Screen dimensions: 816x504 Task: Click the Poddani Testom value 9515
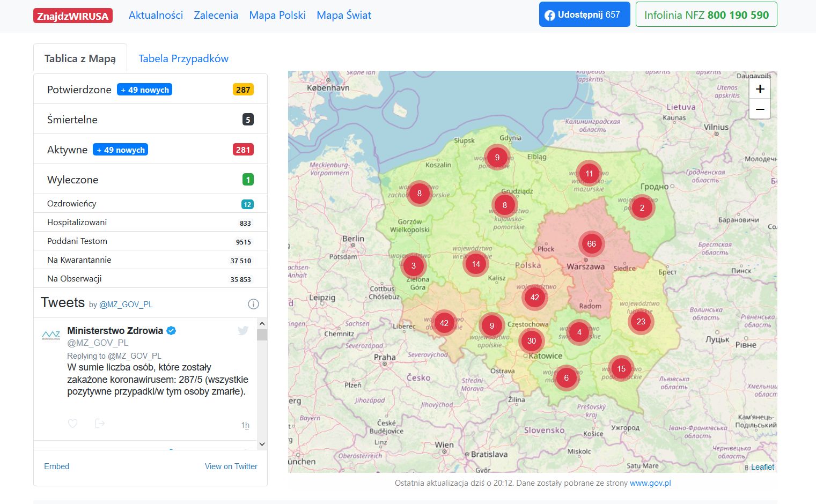coord(244,242)
